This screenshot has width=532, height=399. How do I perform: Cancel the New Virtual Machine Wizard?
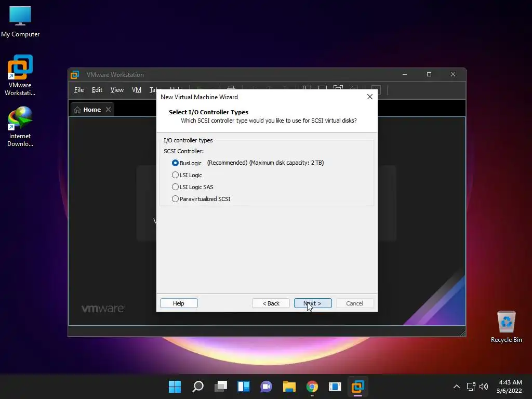(x=354, y=303)
